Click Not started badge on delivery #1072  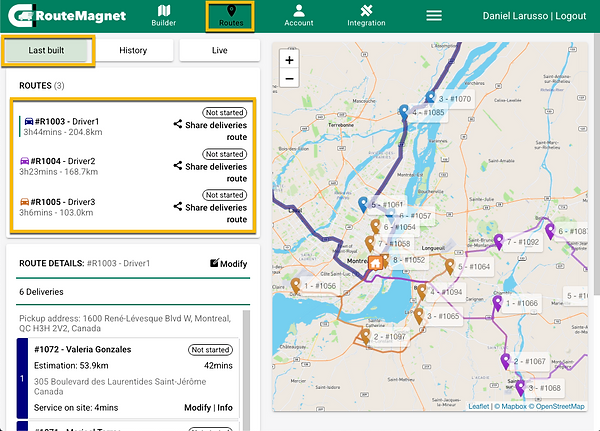210,349
